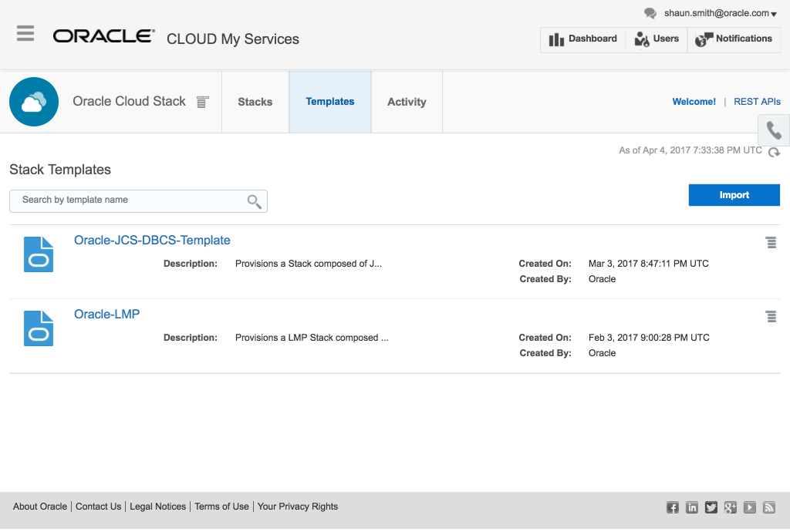Click the CLOUD My Services title
Image resolution: width=790 pixels, height=532 pixels.
click(x=233, y=39)
